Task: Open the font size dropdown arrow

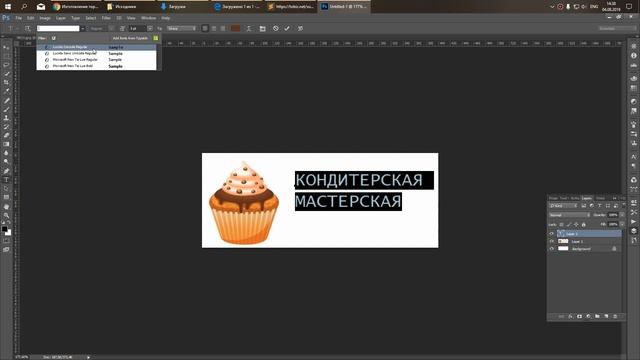Action: (150, 29)
